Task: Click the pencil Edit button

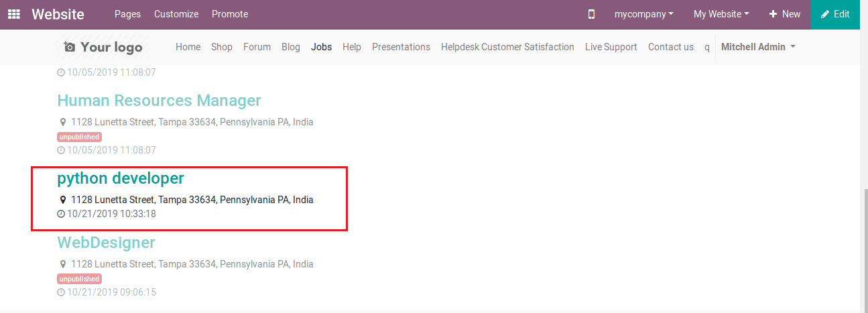Action: [x=835, y=14]
